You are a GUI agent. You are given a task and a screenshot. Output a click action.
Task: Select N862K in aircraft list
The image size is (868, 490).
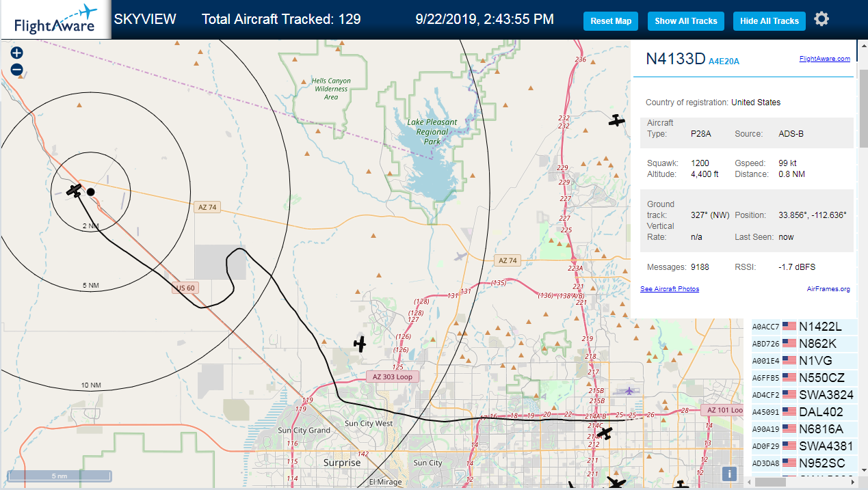click(x=817, y=344)
